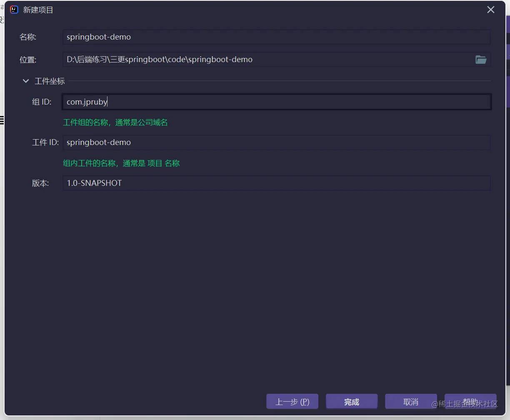
Task: Click the folder browse icon in location field
Action: [x=481, y=60]
